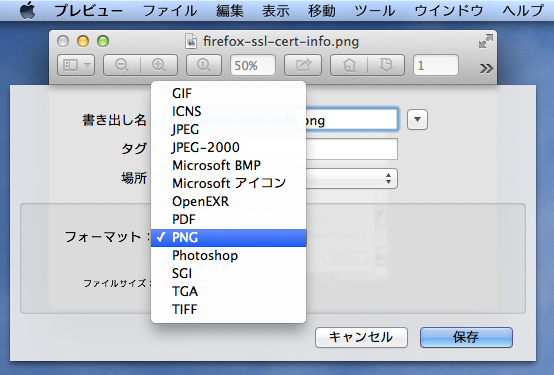Click the page number field showing 1
The height and width of the screenshot is (375, 554).
coord(436,65)
